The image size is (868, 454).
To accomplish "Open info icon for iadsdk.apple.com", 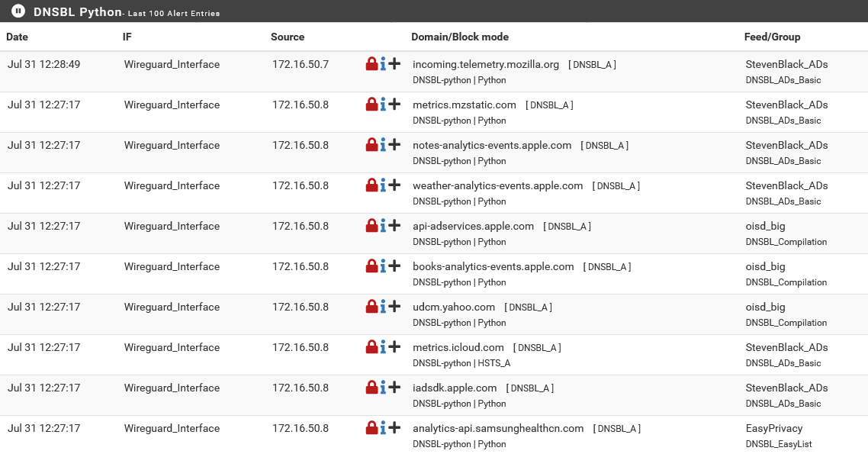I will click(383, 388).
